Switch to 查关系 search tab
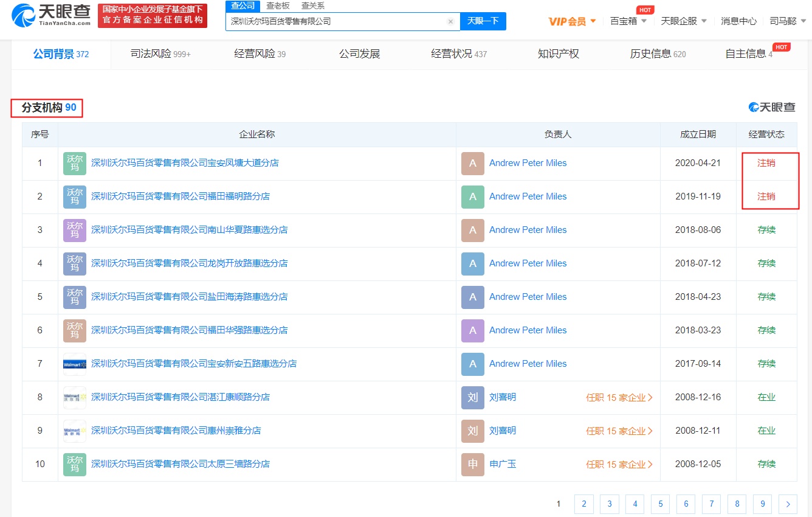 pos(313,6)
